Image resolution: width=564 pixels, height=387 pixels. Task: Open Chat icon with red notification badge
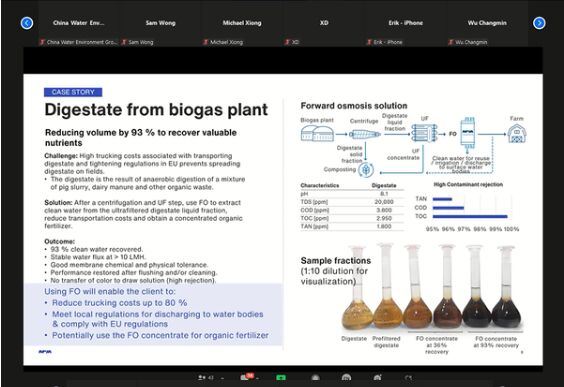click(246, 377)
